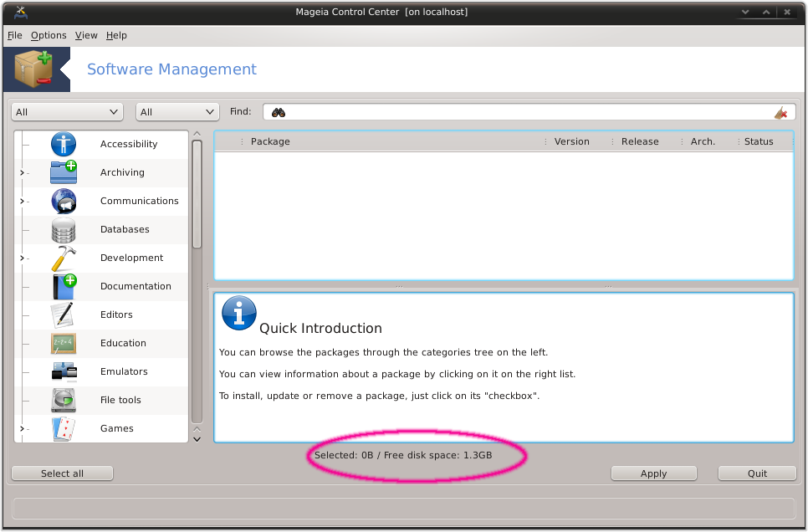Click the Apply button
This screenshot has height=532, width=808.
654,473
